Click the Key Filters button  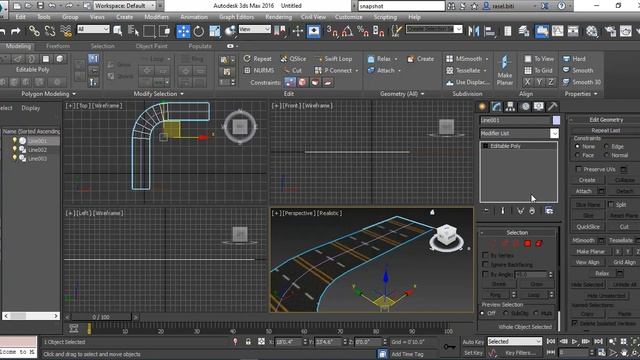520,353
